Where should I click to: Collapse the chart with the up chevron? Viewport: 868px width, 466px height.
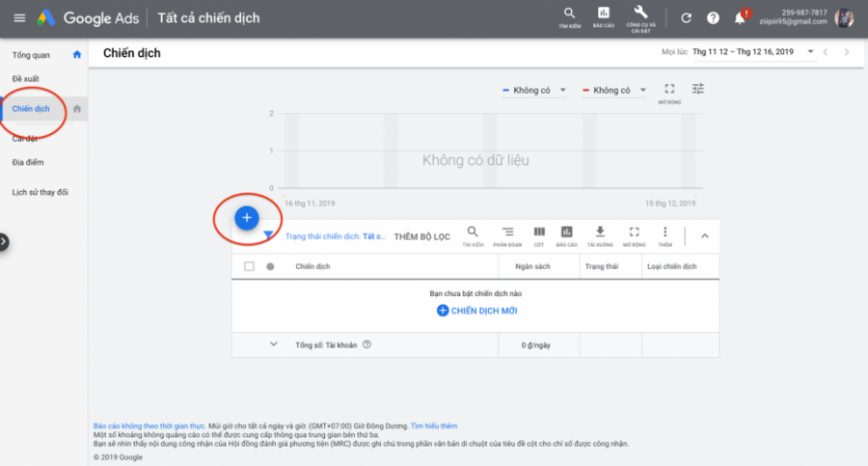coord(705,236)
